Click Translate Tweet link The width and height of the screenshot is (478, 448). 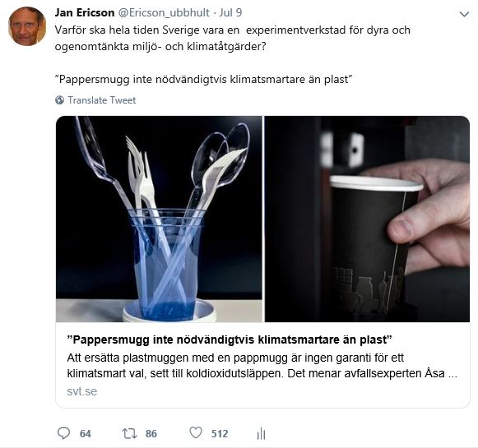tap(101, 100)
